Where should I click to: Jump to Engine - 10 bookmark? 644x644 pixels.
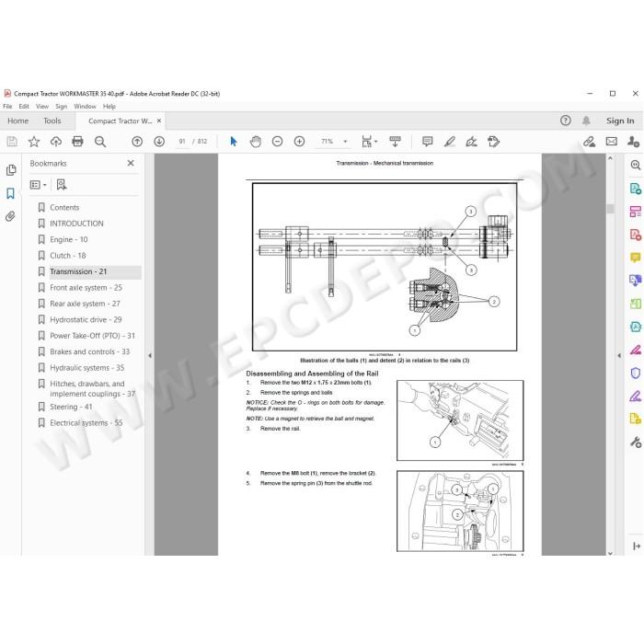[x=69, y=239]
